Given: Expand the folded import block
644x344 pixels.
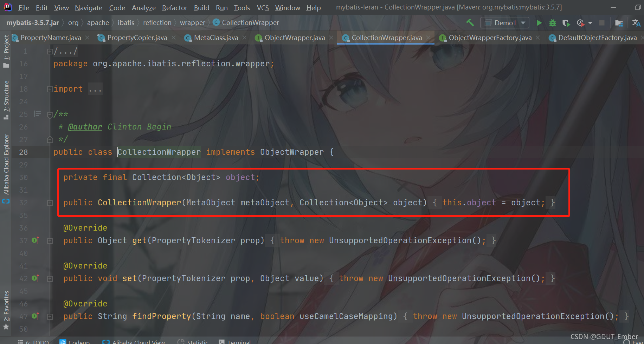Looking at the screenshot, I should coord(50,89).
